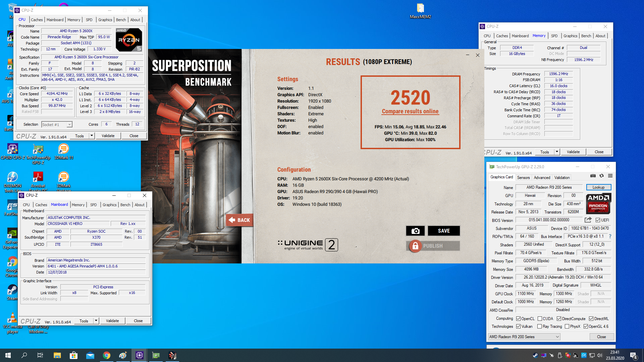
Task: Open File Explorer from the taskbar
Action: tap(57, 355)
